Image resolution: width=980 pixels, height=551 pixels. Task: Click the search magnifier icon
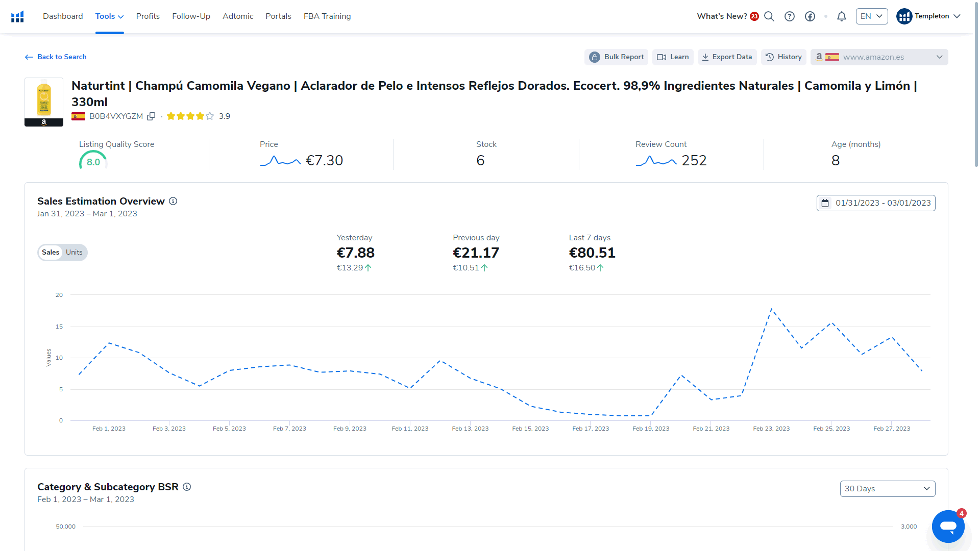(x=769, y=16)
